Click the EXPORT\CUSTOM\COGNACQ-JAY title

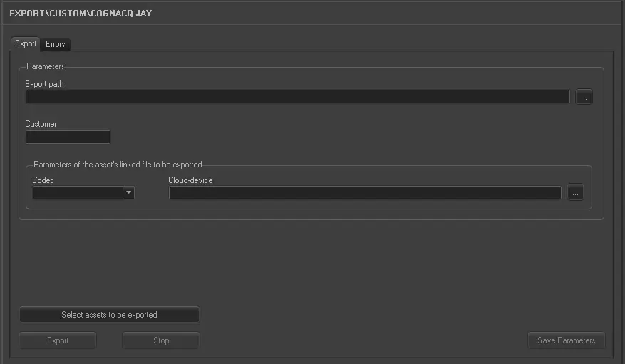click(81, 13)
